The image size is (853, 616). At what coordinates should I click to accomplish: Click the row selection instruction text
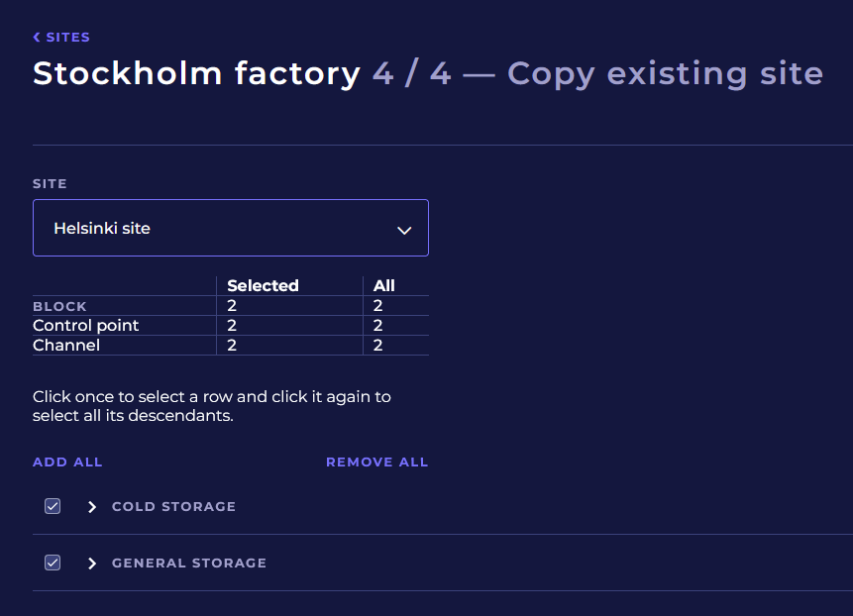[x=211, y=406]
